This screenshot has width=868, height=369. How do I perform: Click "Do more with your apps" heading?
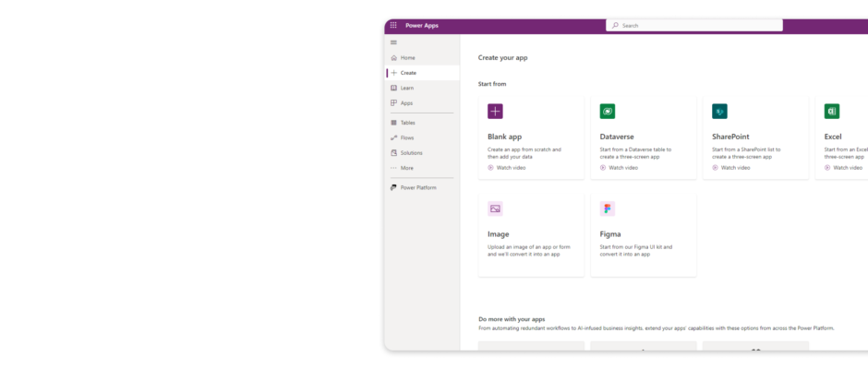coord(512,319)
